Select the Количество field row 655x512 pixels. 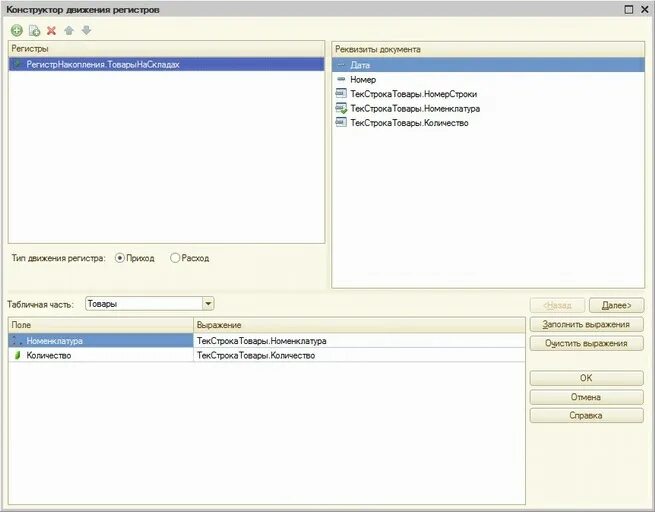101,355
